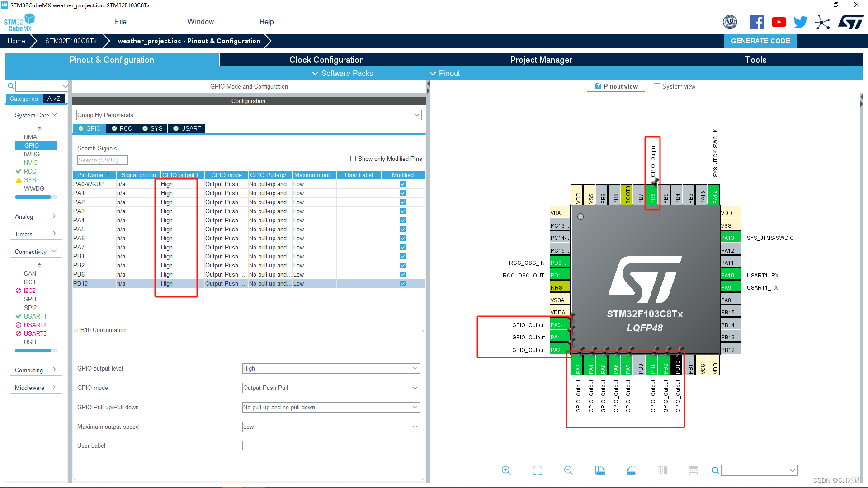
Task: Open the Facebook icon link
Action: pyautogui.click(x=757, y=22)
